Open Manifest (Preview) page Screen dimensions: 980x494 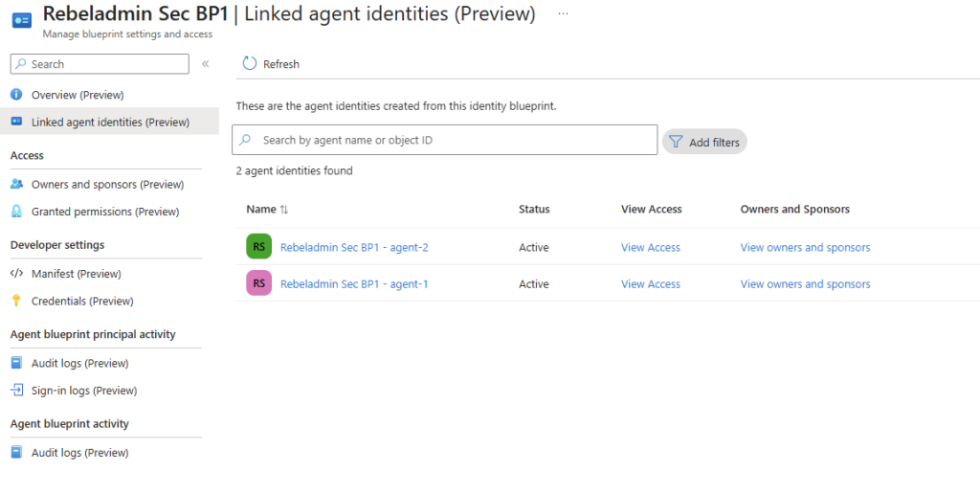click(77, 274)
